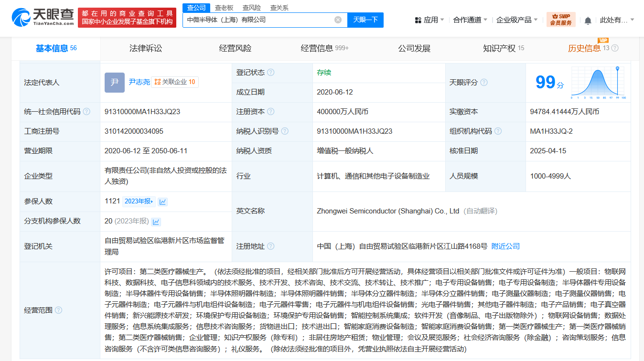The image size is (644, 361).
Task: Expand the 合作通道 dropdown menu
Action: click(471, 20)
